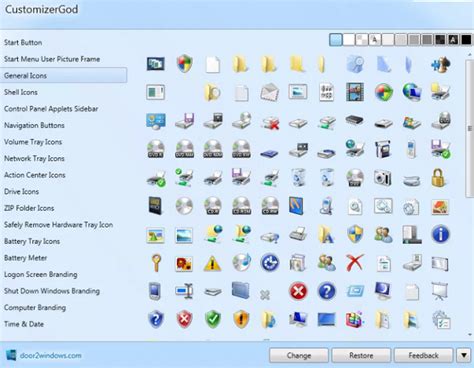Expand the dropdown arrow beside Feedback
Viewport: 474px width, 368px height.
[464, 355]
